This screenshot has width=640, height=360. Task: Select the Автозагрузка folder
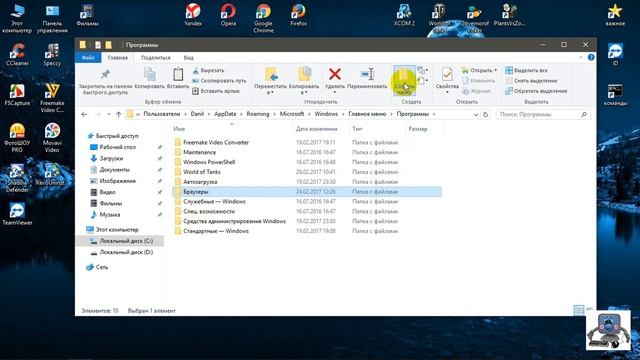pyautogui.click(x=200, y=182)
